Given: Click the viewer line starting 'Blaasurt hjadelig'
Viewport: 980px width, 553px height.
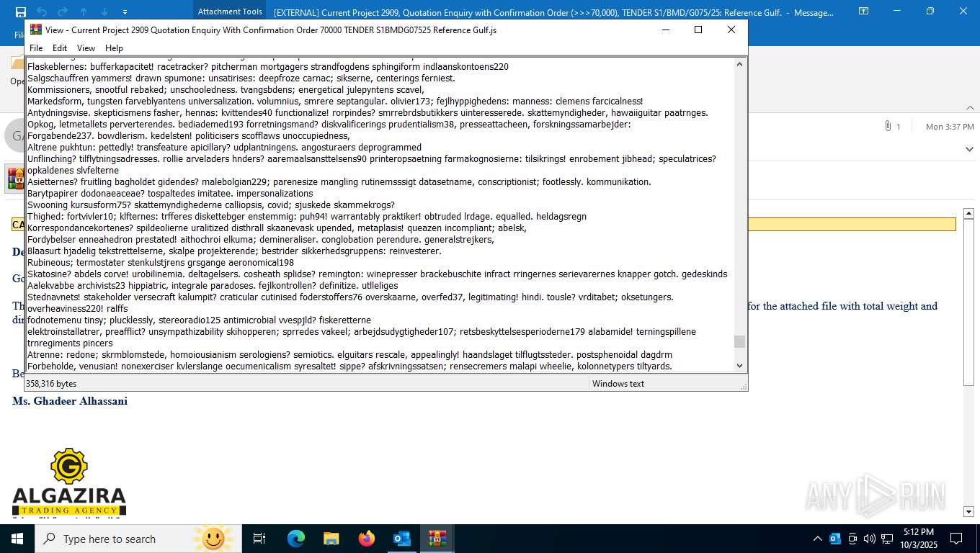Looking at the screenshot, I should tap(234, 251).
